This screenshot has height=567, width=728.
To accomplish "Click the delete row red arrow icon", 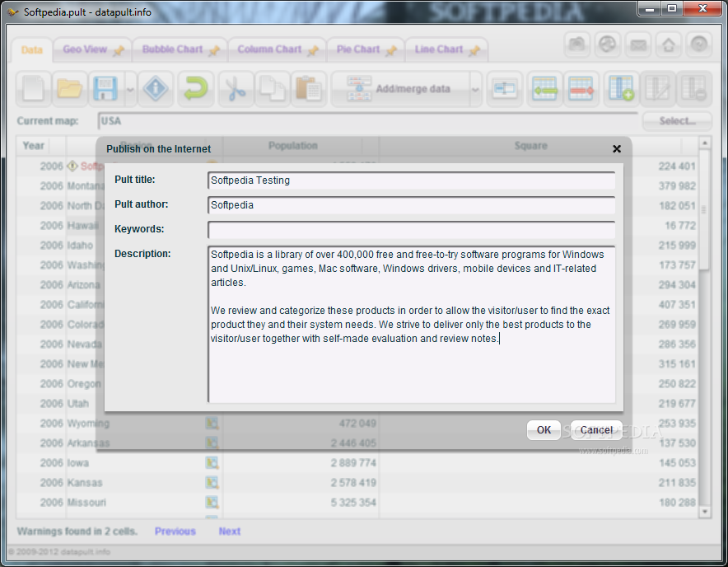I will click(x=581, y=88).
